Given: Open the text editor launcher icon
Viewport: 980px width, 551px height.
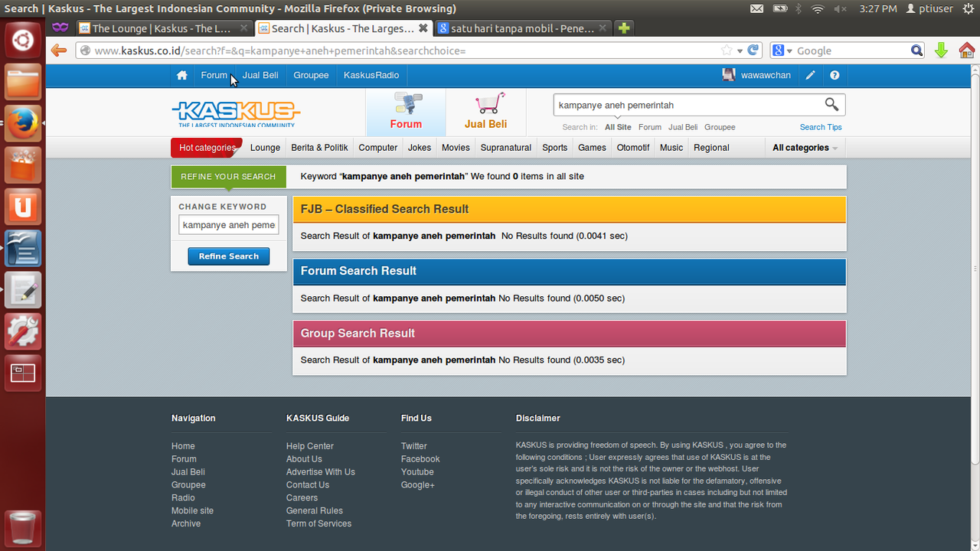Looking at the screenshot, I should click(23, 290).
